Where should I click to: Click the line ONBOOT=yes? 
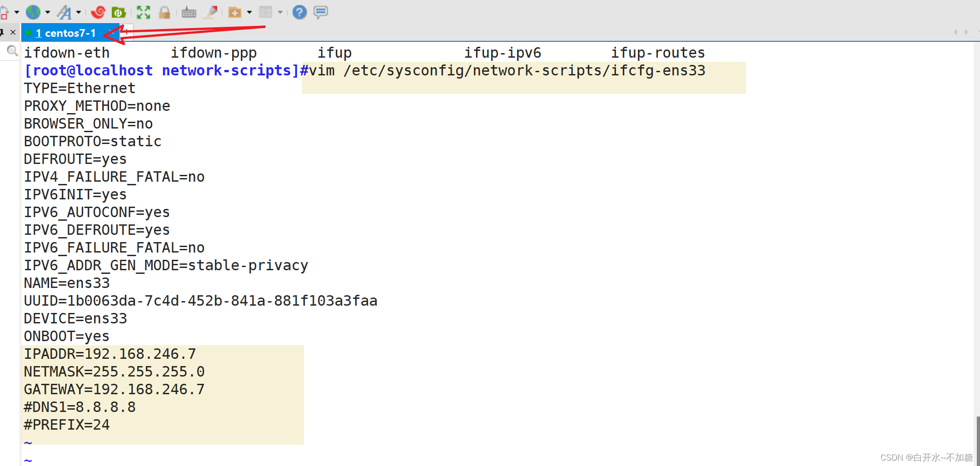coord(67,336)
